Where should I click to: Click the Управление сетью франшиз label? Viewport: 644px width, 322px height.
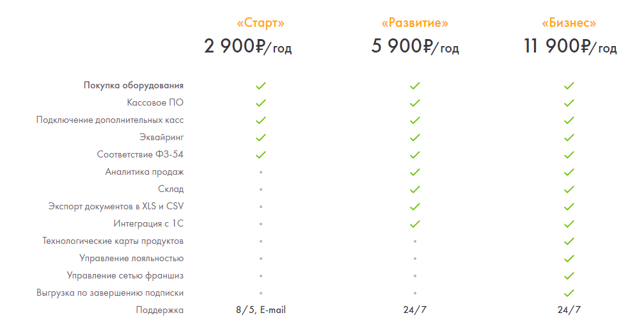tap(125, 275)
